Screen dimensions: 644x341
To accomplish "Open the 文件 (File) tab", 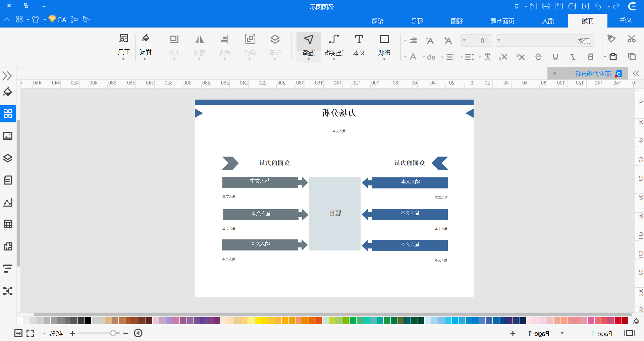I will tap(626, 20).
